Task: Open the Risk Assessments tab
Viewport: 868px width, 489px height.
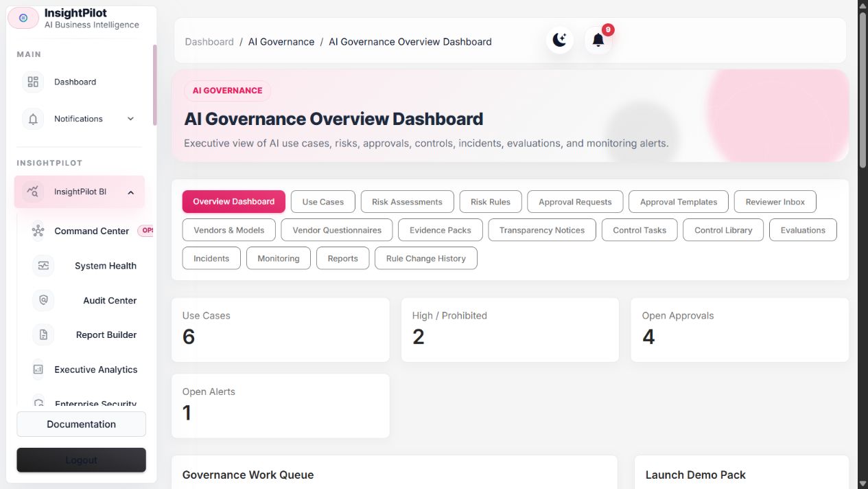Action: pyautogui.click(x=407, y=202)
